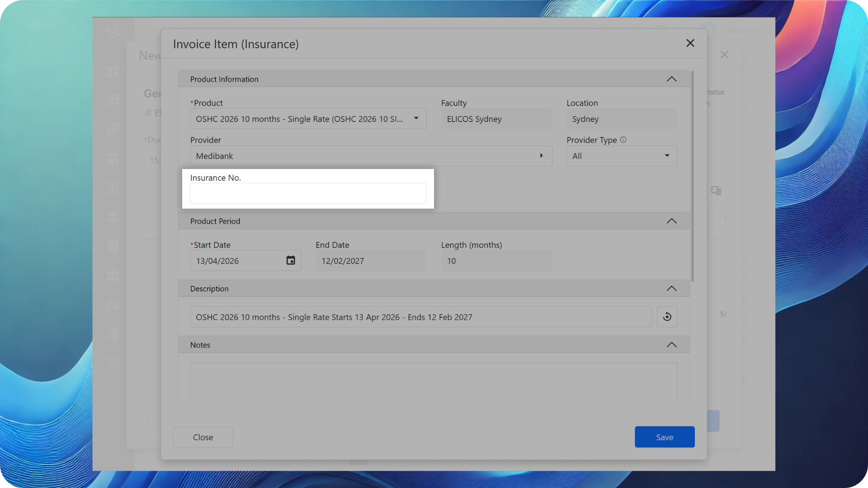Close the Invoice Item dialog with X
Viewport: 868px width, 488px height.
tap(690, 43)
